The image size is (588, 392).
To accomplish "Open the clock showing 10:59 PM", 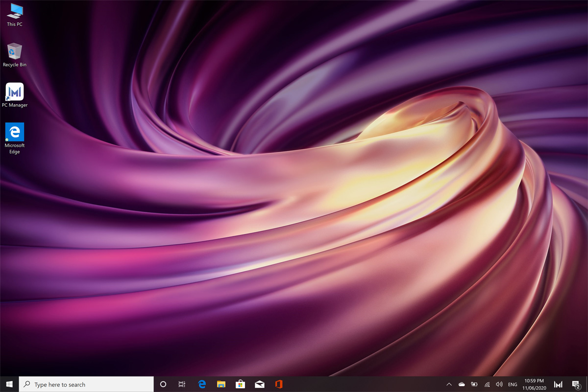I will (534, 384).
